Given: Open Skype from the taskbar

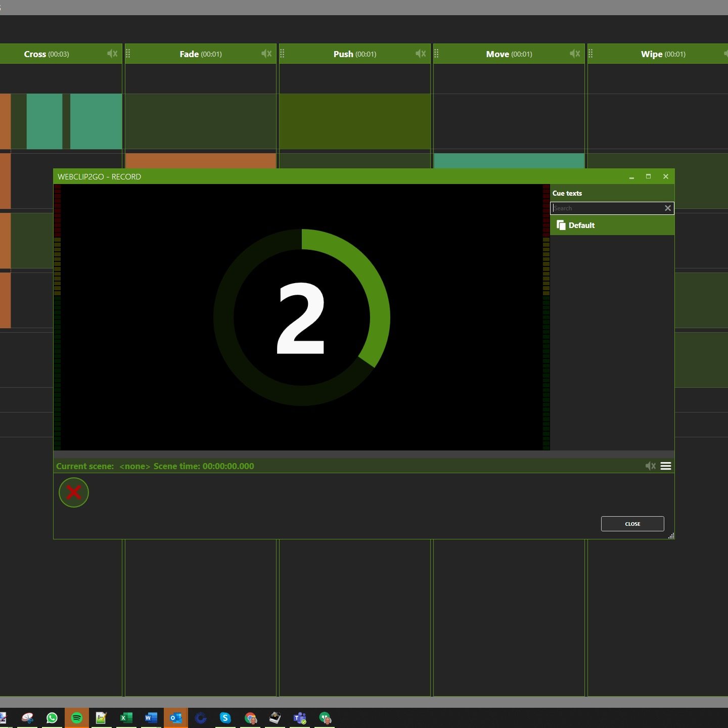Looking at the screenshot, I should point(225,718).
